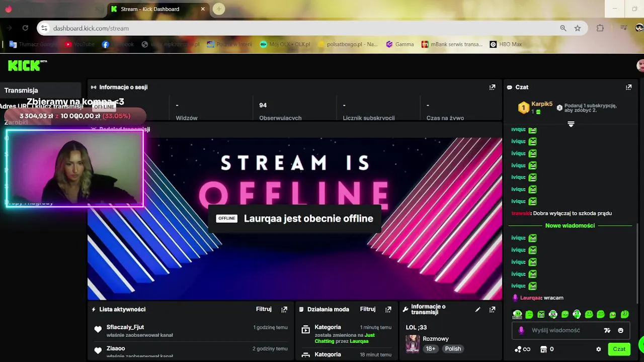644x362 pixels.
Task: Open the Mój OLX bookmark
Action: coord(285,44)
